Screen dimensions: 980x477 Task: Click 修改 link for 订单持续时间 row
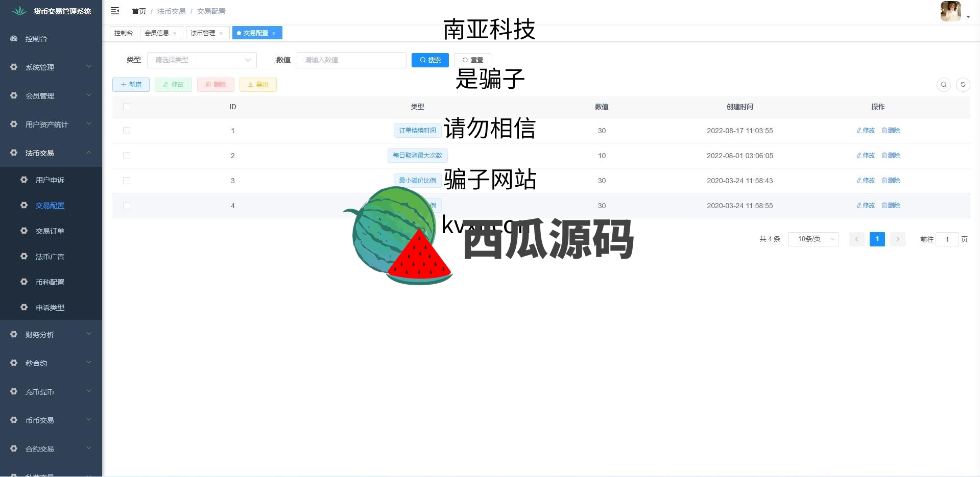[x=866, y=131]
